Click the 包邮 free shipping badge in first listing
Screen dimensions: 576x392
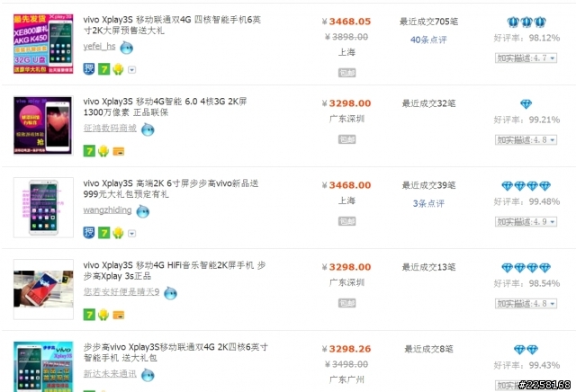click(346, 73)
